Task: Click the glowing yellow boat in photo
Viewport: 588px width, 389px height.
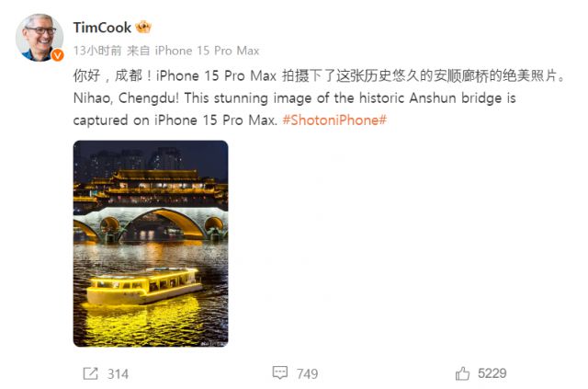Action: coord(144,286)
